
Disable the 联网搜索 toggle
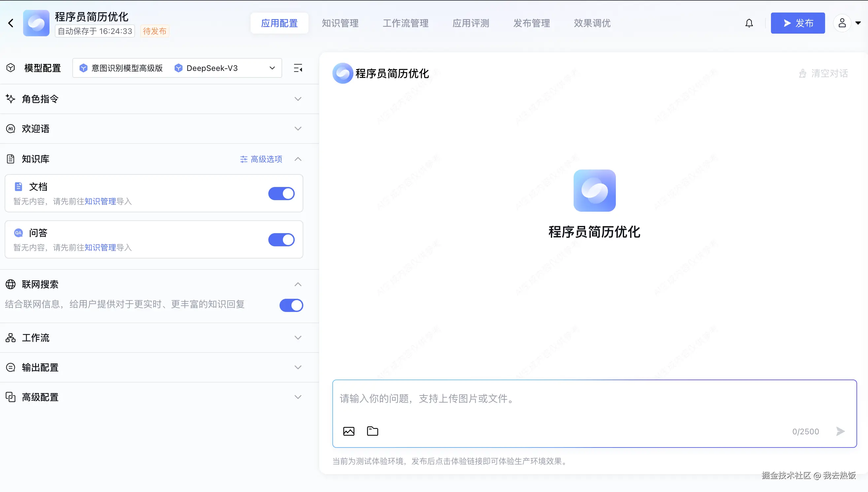pyautogui.click(x=291, y=305)
